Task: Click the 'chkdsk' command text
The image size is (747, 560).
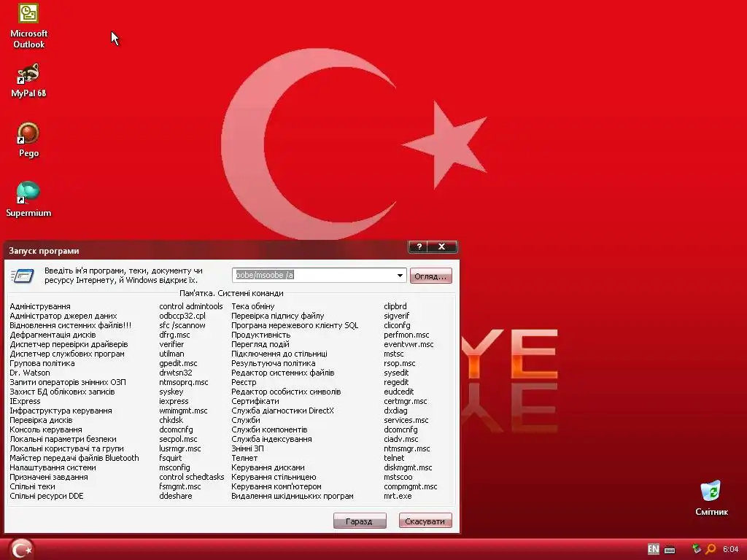Action: (x=171, y=420)
